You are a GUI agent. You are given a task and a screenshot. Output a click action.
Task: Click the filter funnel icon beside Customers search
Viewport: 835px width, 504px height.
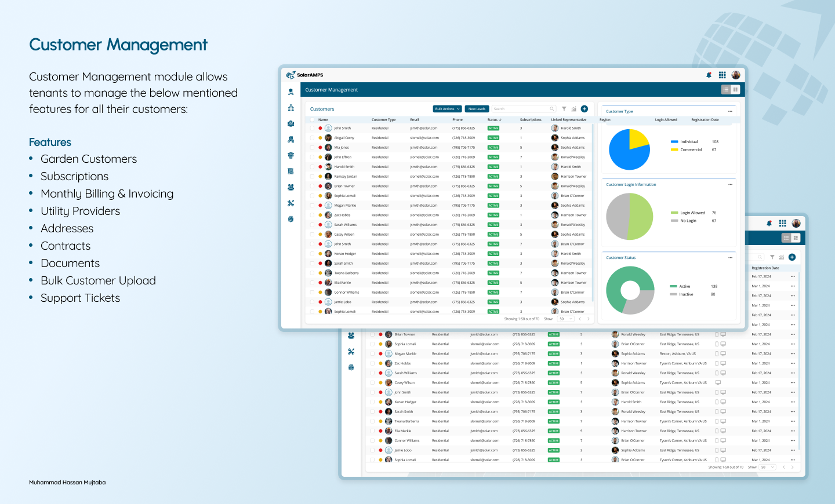point(564,109)
